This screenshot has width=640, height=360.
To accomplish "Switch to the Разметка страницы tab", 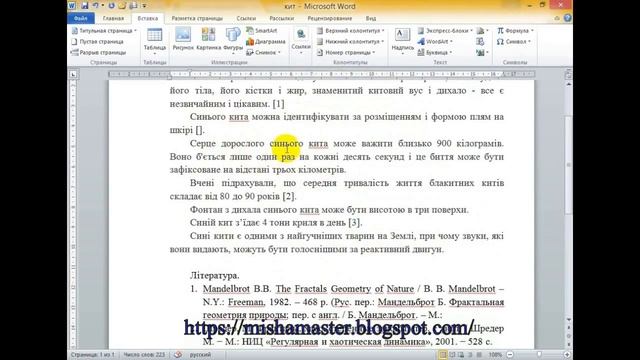I will tap(197, 18).
